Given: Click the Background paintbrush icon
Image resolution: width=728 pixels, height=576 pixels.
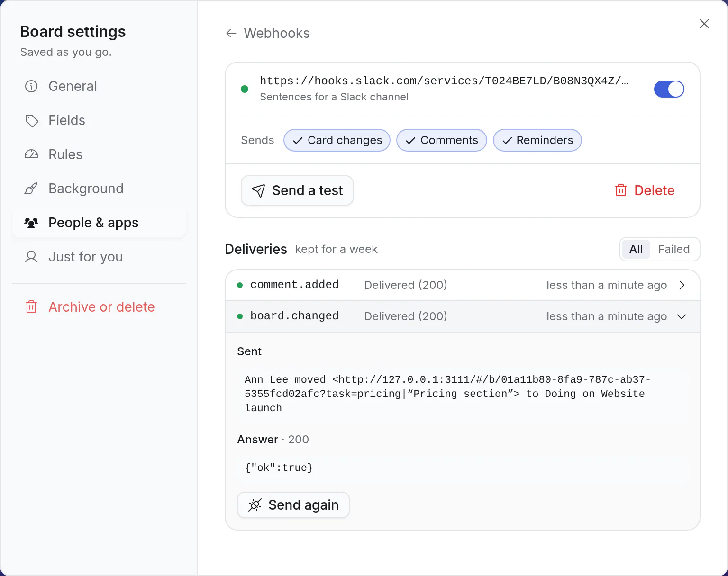Looking at the screenshot, I should coord(31,189).
